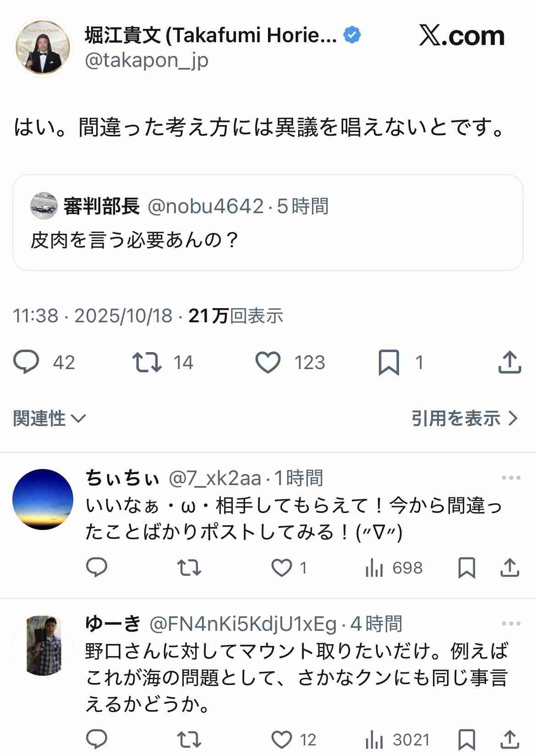Open reply icon under ちぃちぃ's comment
Screen dimensions: 536x756
click(97, 568)
